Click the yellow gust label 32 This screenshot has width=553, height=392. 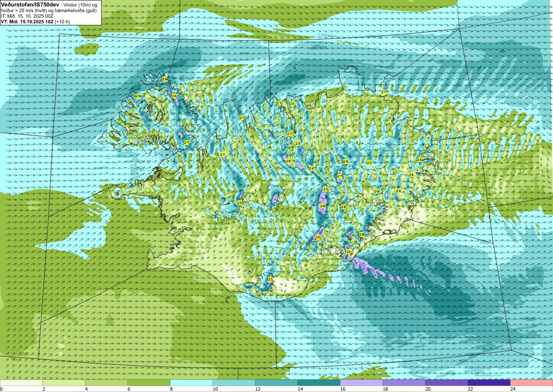[348, 252]
